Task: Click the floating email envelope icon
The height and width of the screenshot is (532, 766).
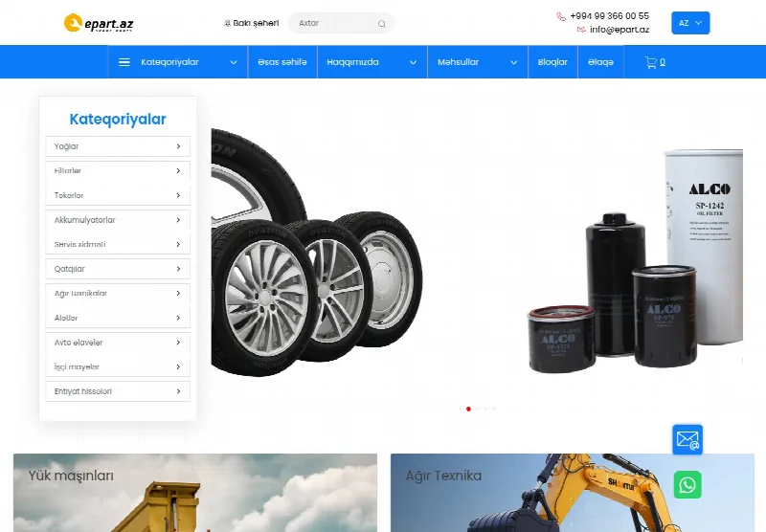Action: (687, 440)
